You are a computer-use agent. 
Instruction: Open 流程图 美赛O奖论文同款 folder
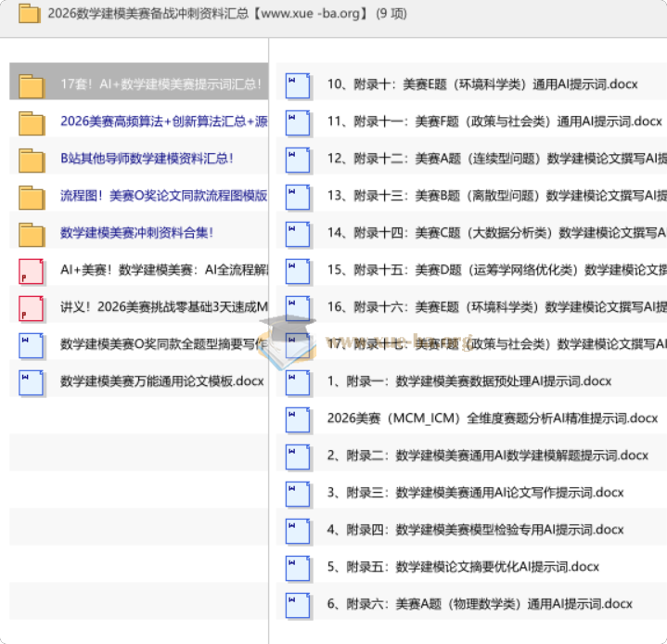tap(163, 196)
